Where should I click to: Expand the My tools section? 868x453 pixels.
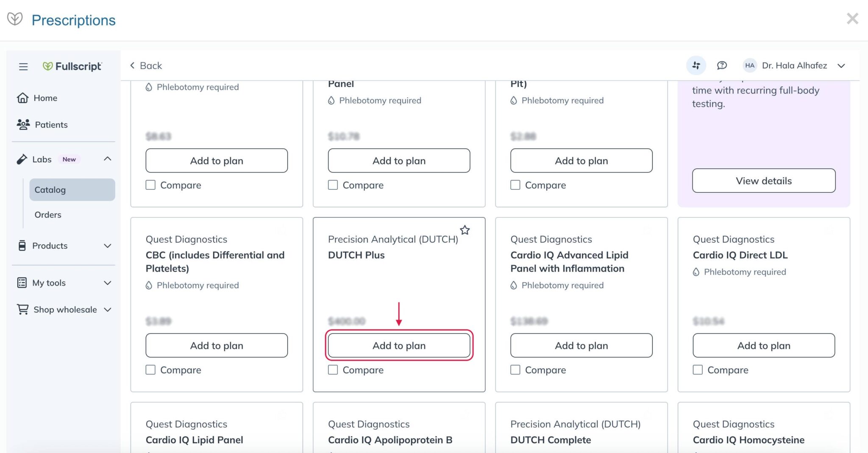point(108,283)
